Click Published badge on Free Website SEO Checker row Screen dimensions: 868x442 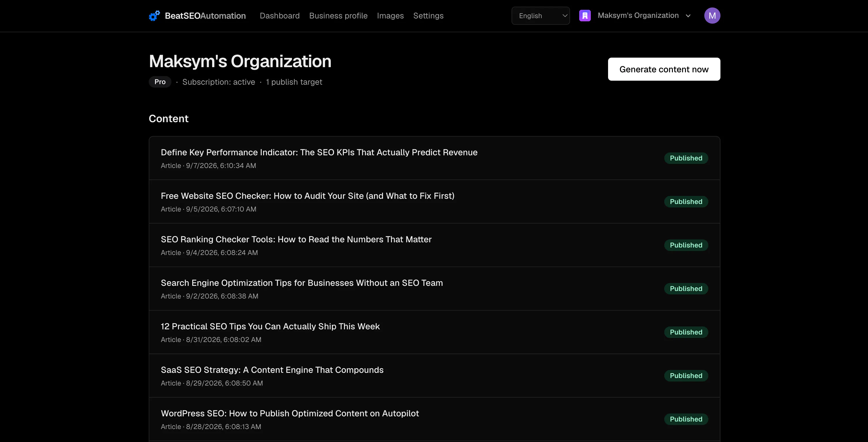click(686, 201)
